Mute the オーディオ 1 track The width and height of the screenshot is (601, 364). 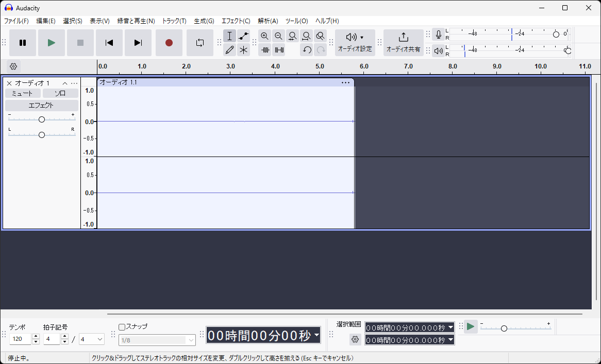point(22,93)
